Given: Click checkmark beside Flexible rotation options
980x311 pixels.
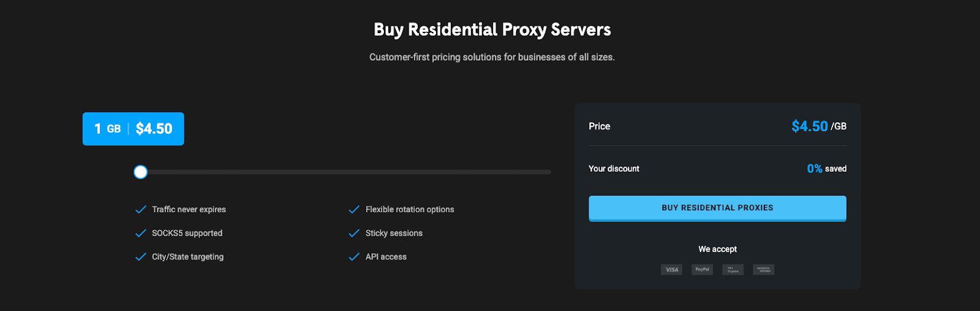Looking at the screenshot, I should coord(354,210).
